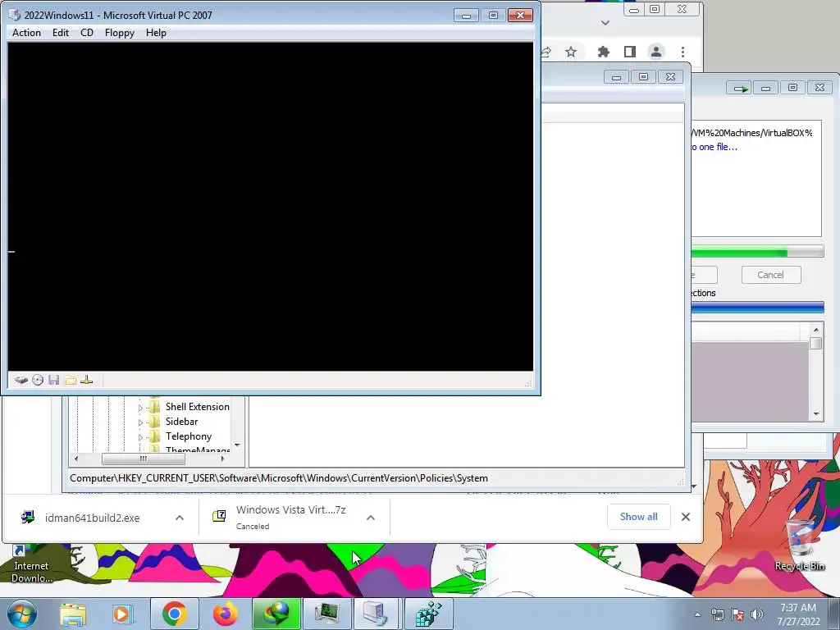Toggle Chrome's side panel icon

pos(630,52)
